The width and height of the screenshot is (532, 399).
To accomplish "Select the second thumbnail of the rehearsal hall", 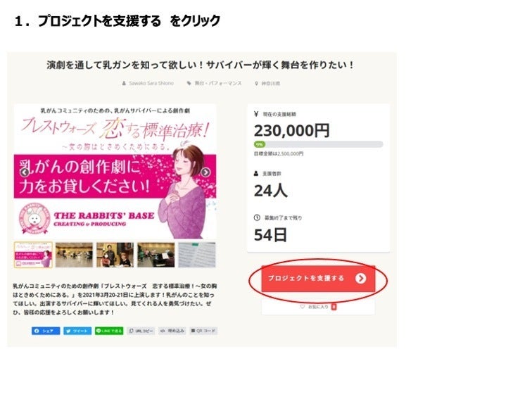I will click(x=74, y=255).
